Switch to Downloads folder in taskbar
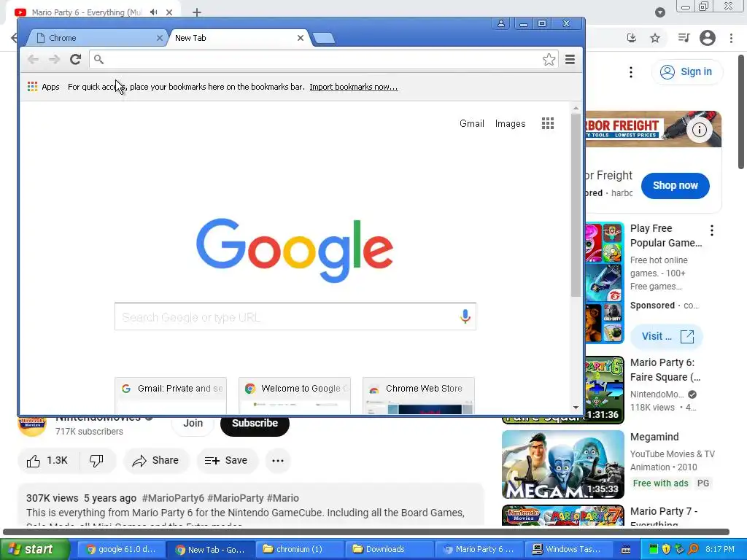The height and width of the screenshot is (560, 747). coord(389,549)
